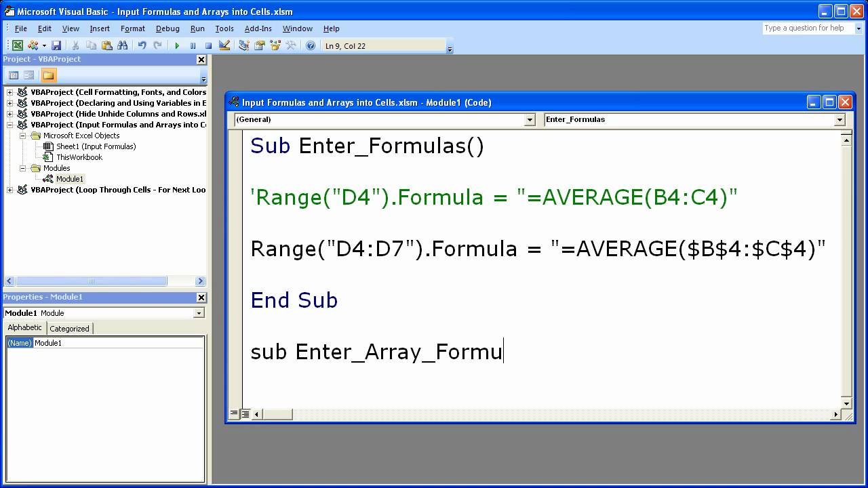This screenshot has width=868, height=488.
Task: Collapse the Modules folder
Action: 22,168
